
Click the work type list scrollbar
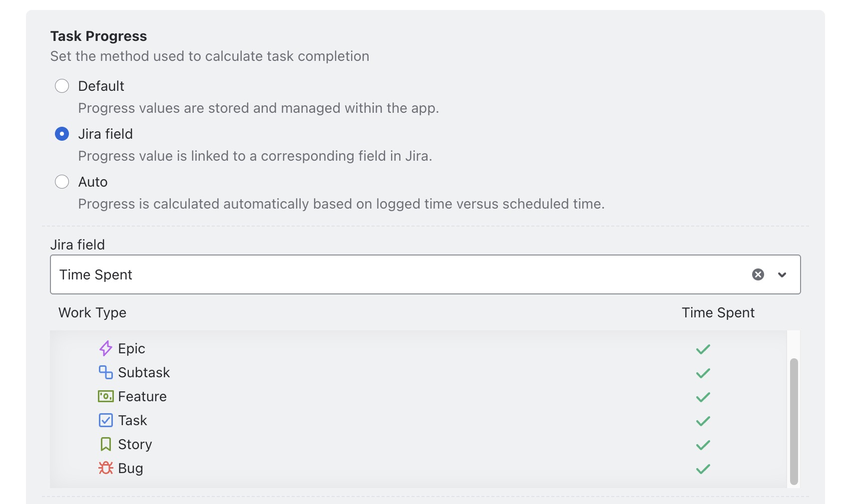794,421
